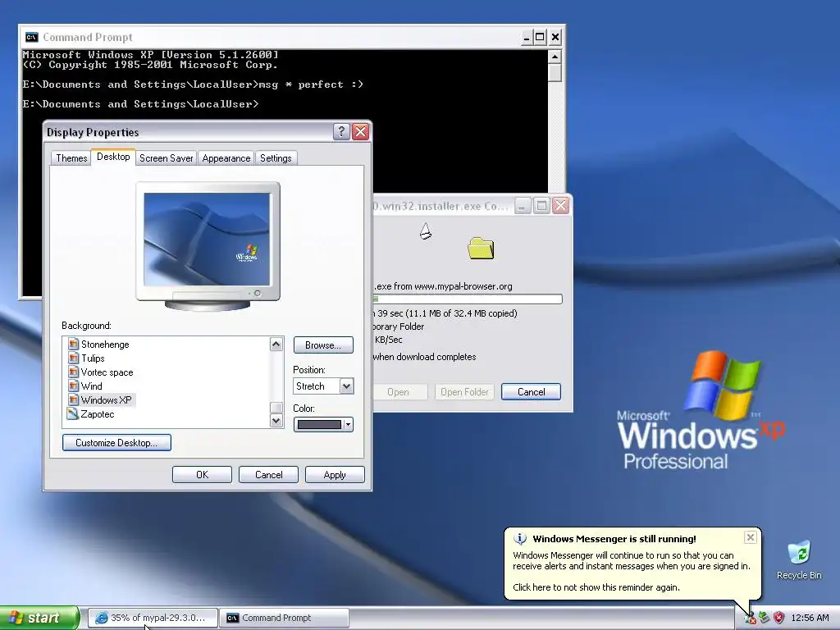Click the Vortec space wallpaper icon
Image resolution: width=840 pixels, height=630 pixels.
[x=73, y=372]
